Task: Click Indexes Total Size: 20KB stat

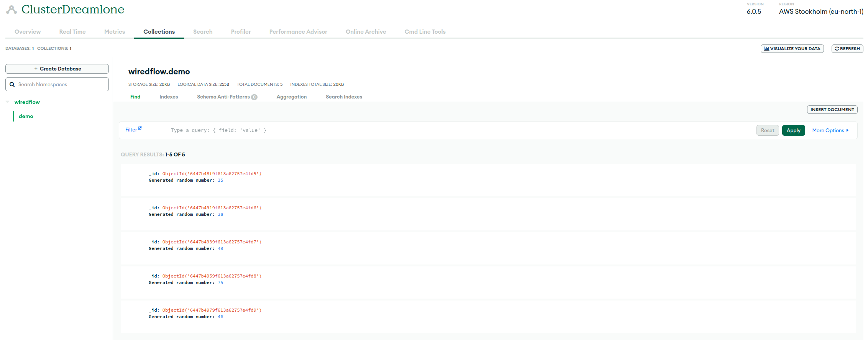Action: point(317,84)
